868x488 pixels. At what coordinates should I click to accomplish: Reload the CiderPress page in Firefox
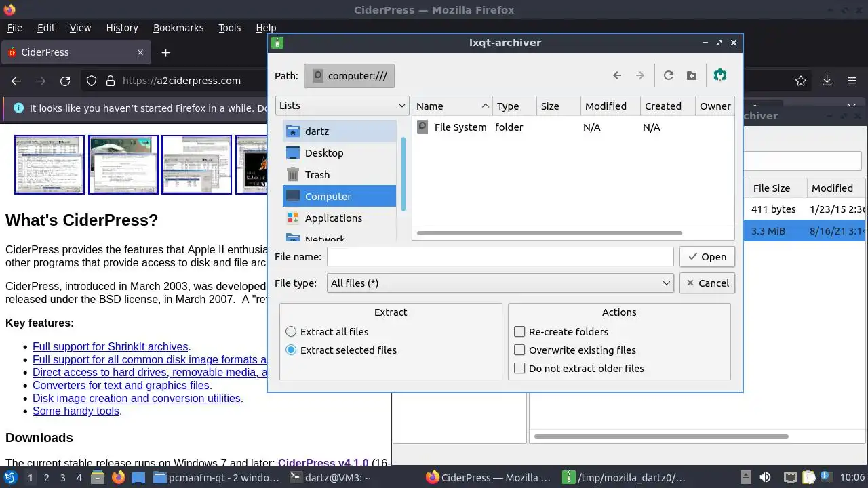tap(65, 81)
